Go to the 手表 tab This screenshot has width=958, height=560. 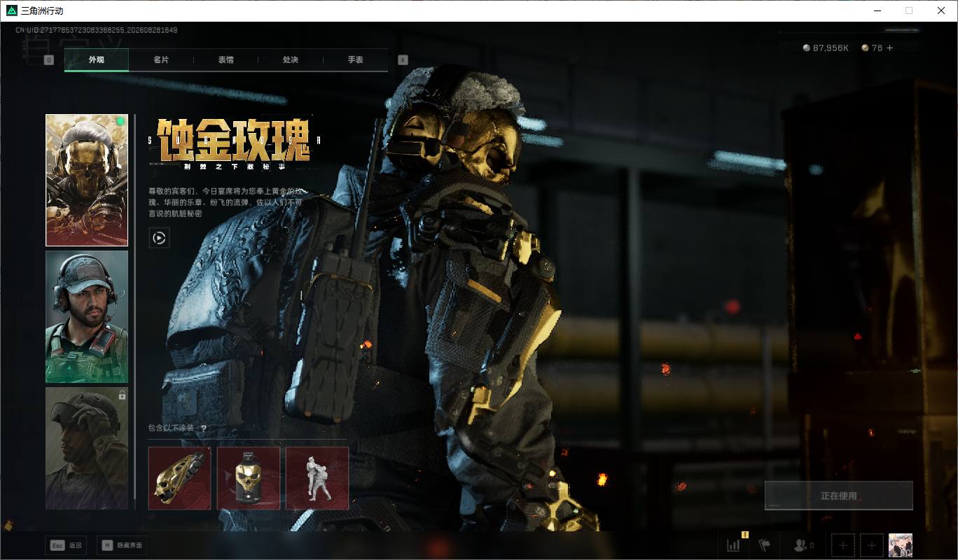pyautogui.click(x=355, y=60)
